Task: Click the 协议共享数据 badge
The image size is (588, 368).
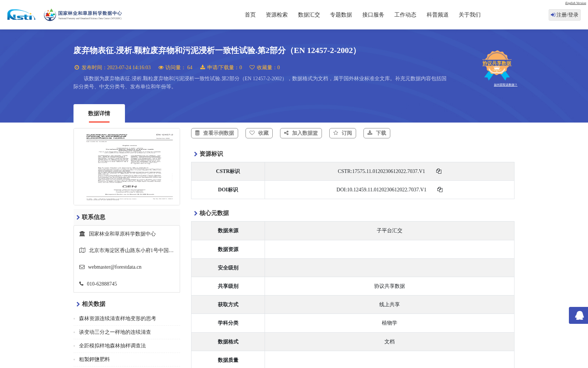Action: tap(497, 65)
